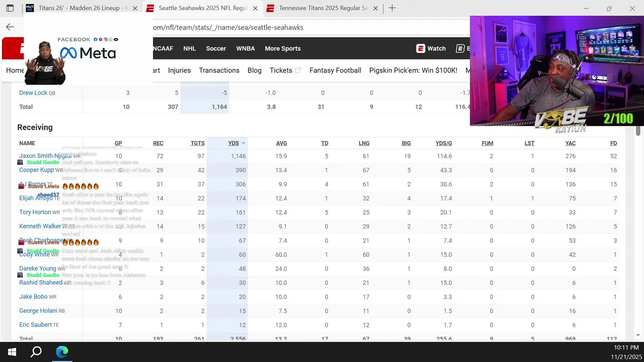Open the WNBA menu item
The width and height of the screenshot is (644, 362).
[x=246, y=48]
